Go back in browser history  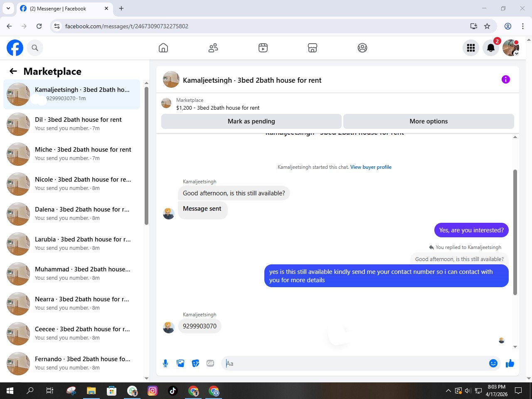point(9,26)
